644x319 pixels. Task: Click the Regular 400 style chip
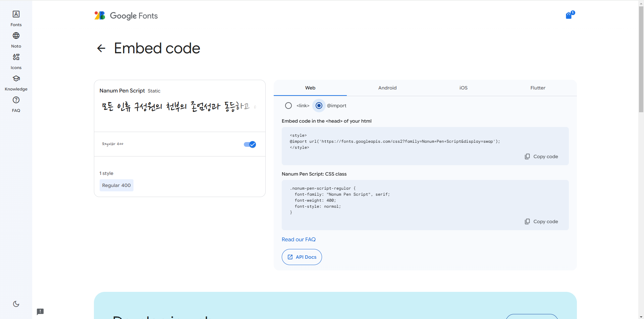116,185
